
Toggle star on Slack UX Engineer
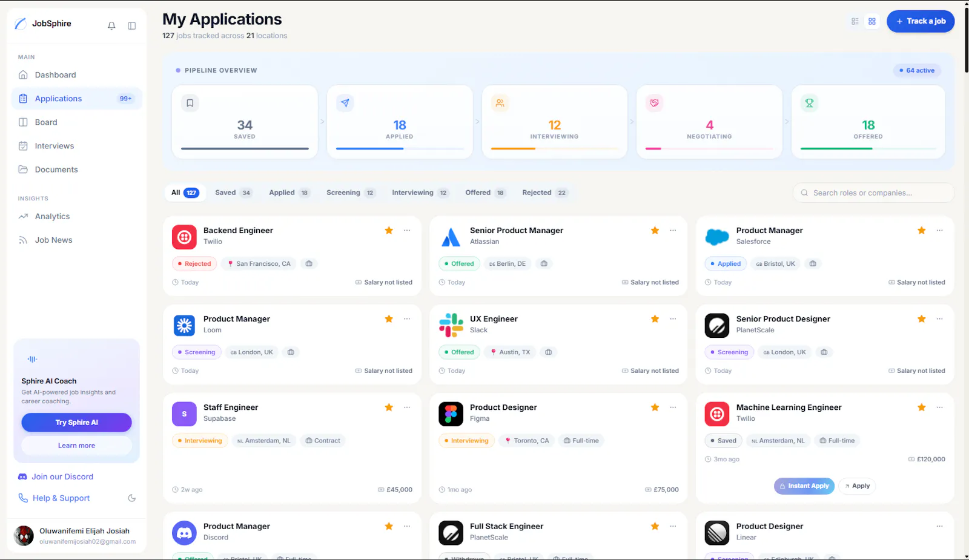655,319
